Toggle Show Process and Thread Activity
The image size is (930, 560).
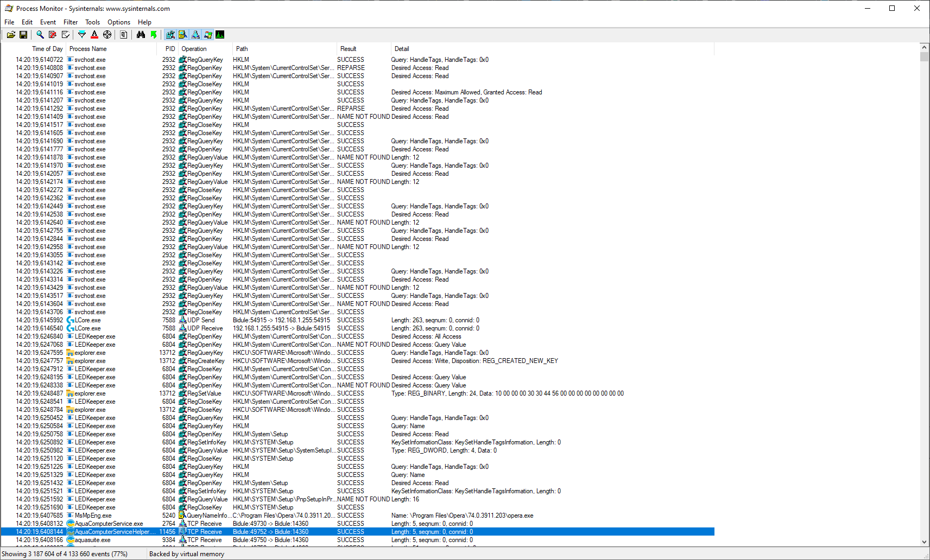point(208,35)
